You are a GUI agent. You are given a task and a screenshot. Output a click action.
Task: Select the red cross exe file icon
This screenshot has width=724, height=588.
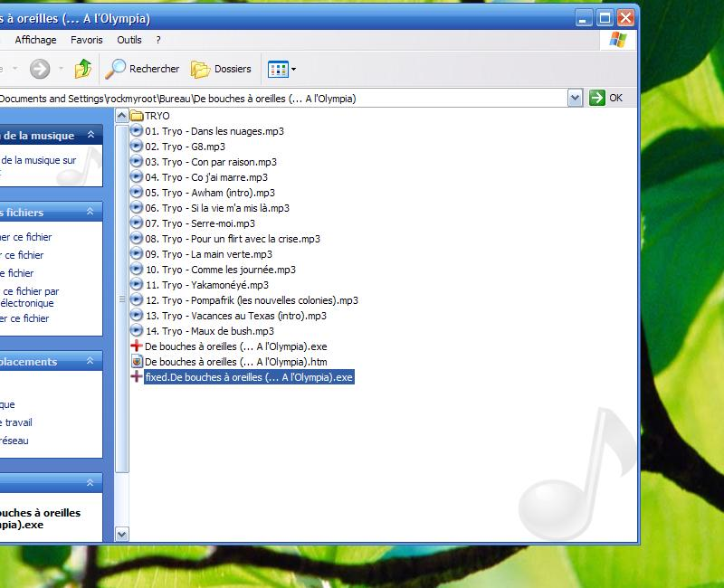click(x=137, y=346)
